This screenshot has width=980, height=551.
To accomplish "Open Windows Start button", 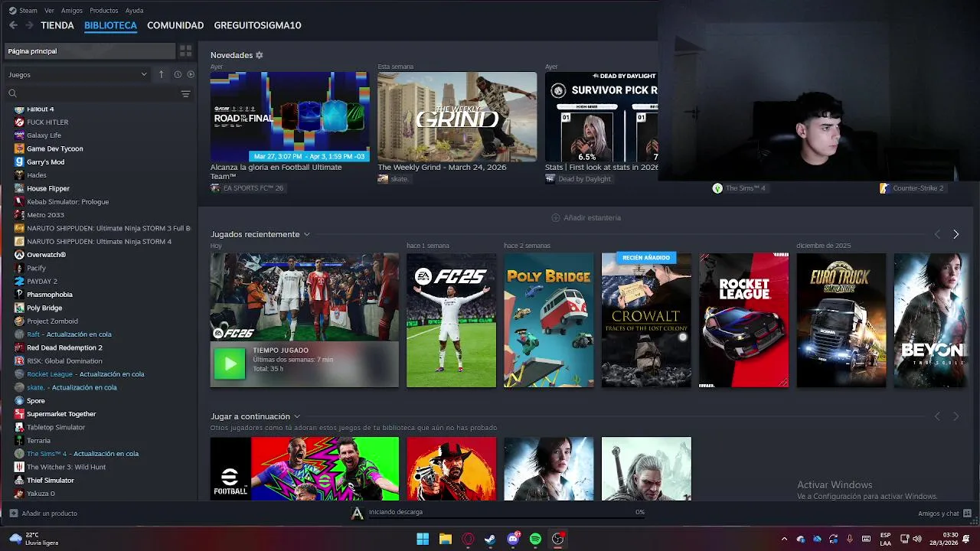I will (423, 539).
